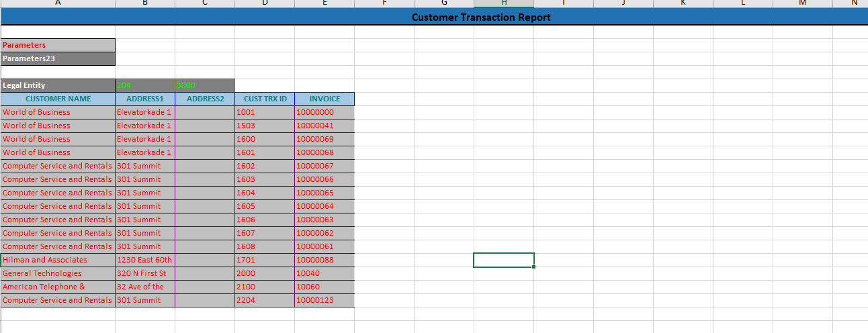Select transaction ID cell 2204

click(x=265, y=300)
